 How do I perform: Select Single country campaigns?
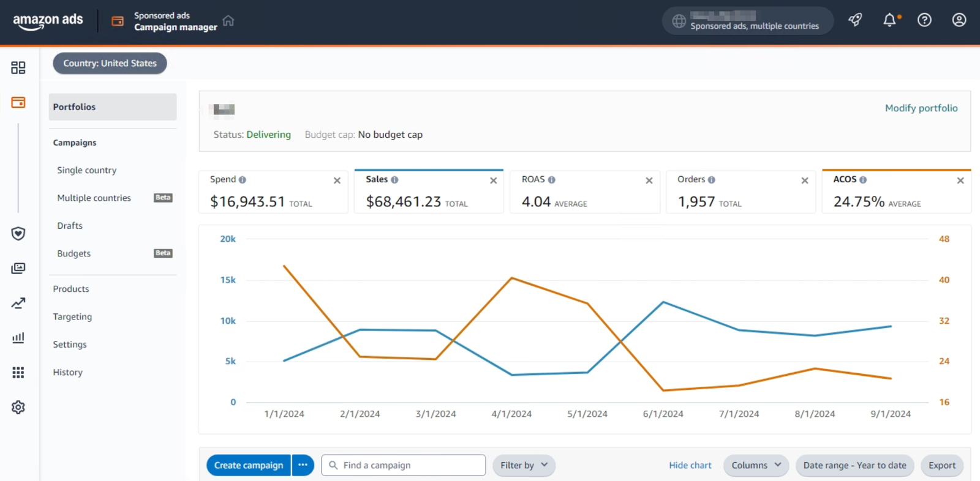pos(86,170)
